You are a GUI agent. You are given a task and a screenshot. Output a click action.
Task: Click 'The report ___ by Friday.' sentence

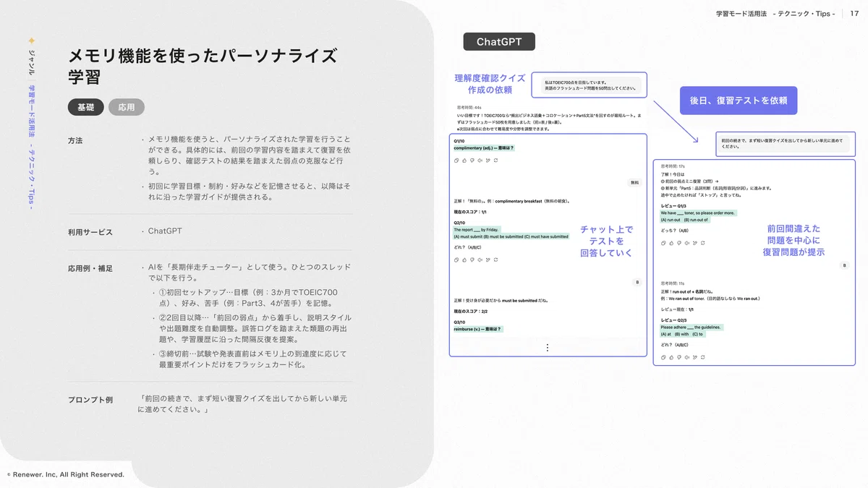477,230
